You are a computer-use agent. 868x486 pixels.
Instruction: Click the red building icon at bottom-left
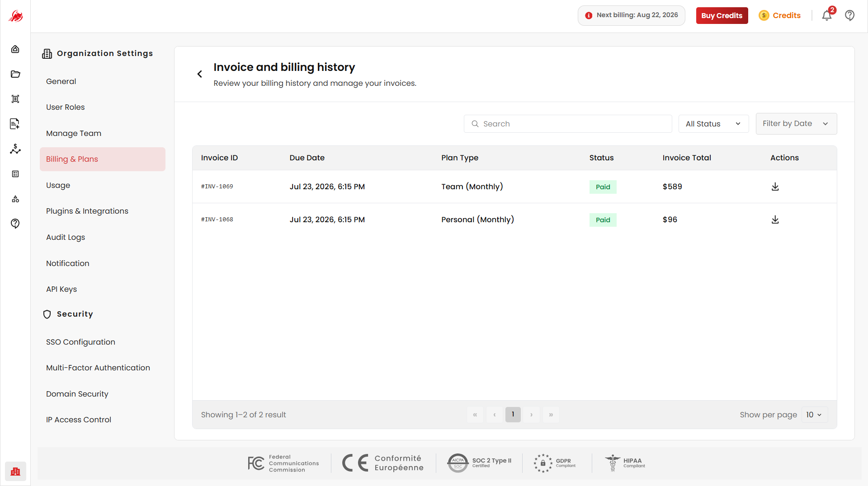pyautogui.click(x=15, y=472)
